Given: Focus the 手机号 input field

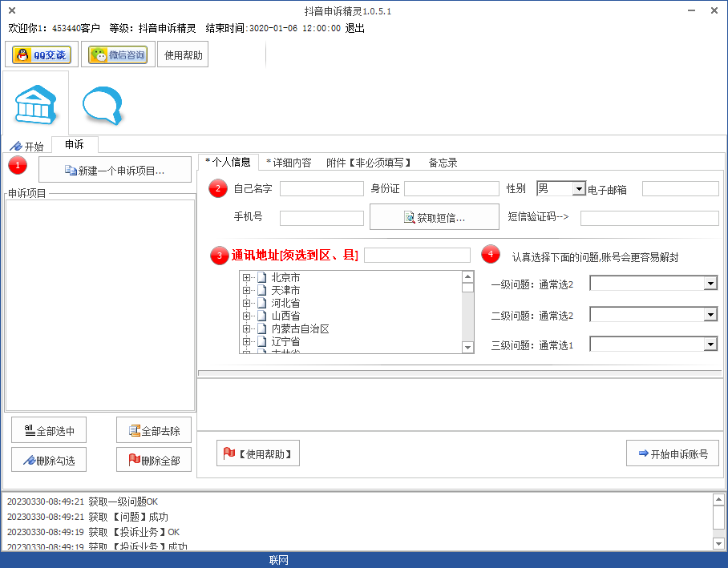Looking at the screenshot, I should point(322,218).
